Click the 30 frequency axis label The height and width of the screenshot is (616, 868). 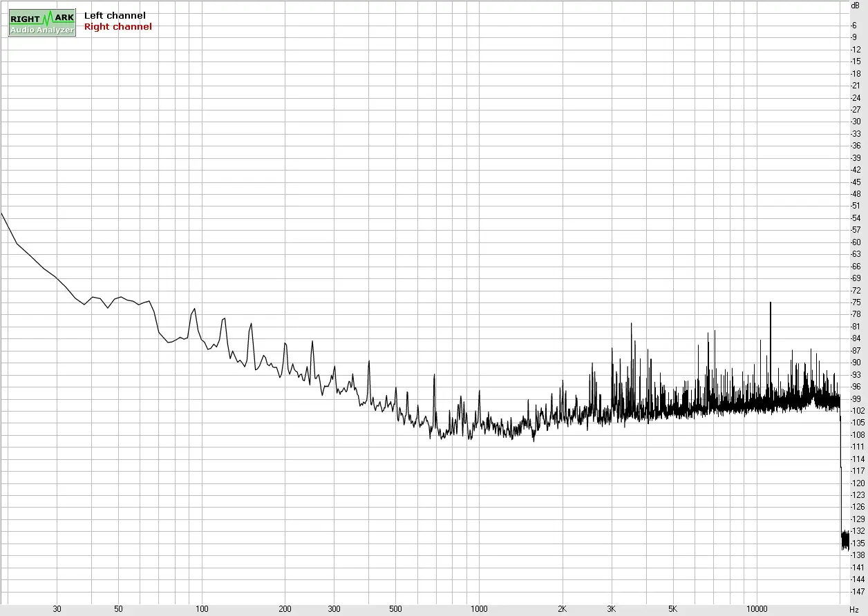[57, 609]
